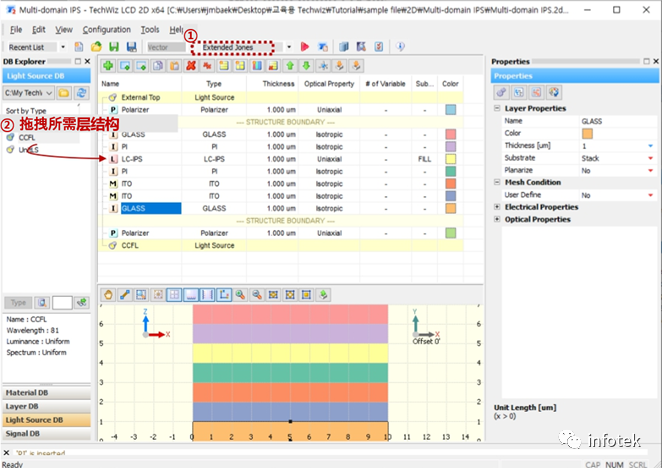Switch to the Material DB tab
The width and height of the screenshot is (662, 468).
click(46, 393)
